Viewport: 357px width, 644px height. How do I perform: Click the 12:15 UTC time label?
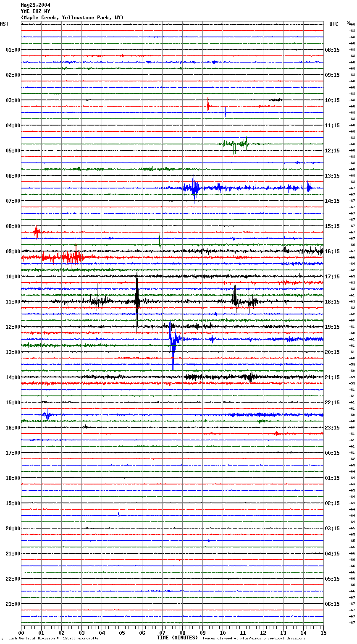click(x=332, y=151)
